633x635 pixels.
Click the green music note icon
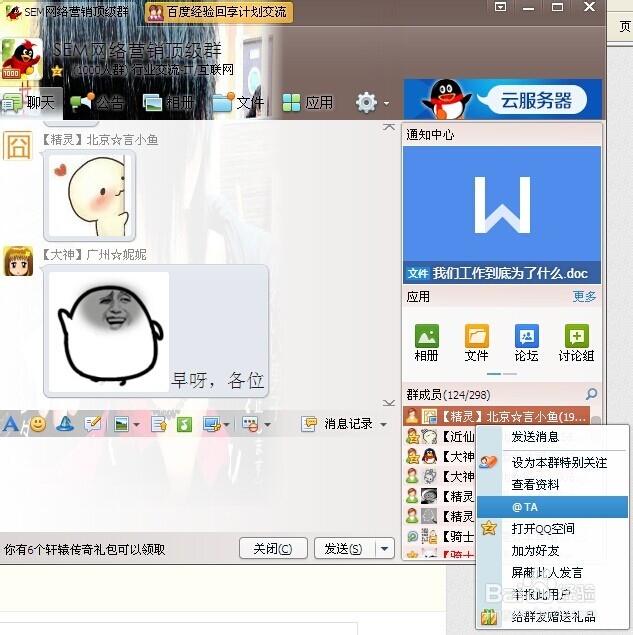(x=184, y=424)
